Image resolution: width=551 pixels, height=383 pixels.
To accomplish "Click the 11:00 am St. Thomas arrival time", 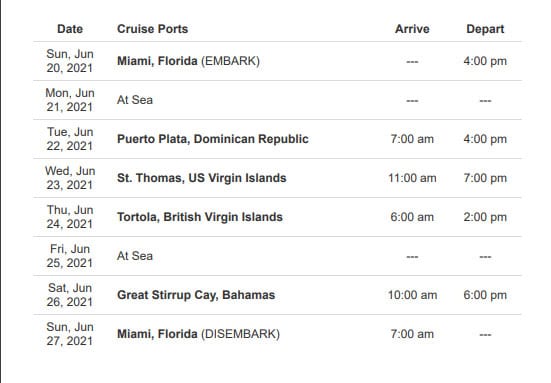I will point(412,178).
